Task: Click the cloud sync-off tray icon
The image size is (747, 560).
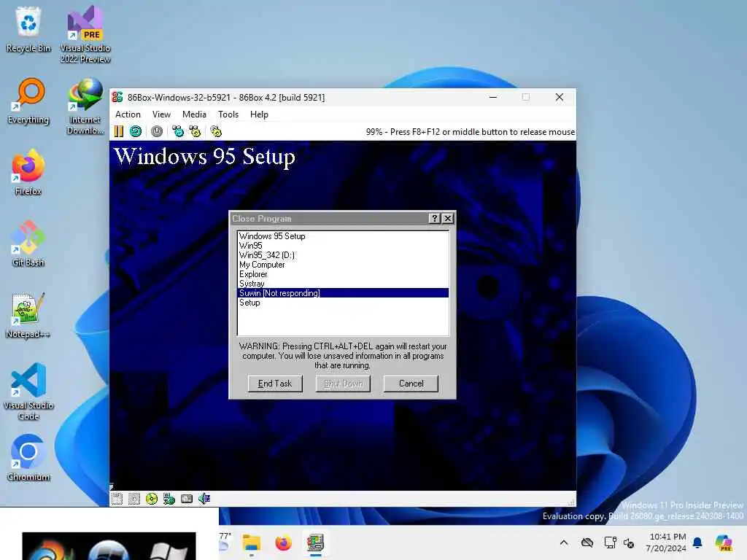Action: [x=587, y=542]
